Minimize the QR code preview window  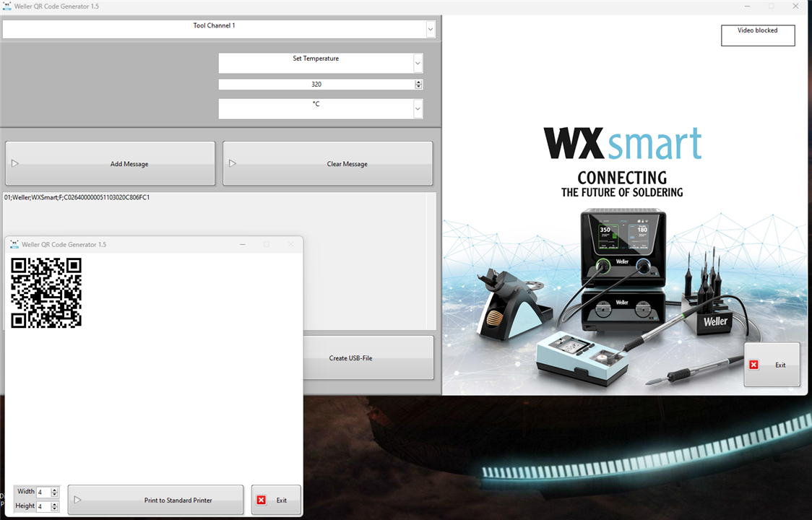click(x=242, y=244)
